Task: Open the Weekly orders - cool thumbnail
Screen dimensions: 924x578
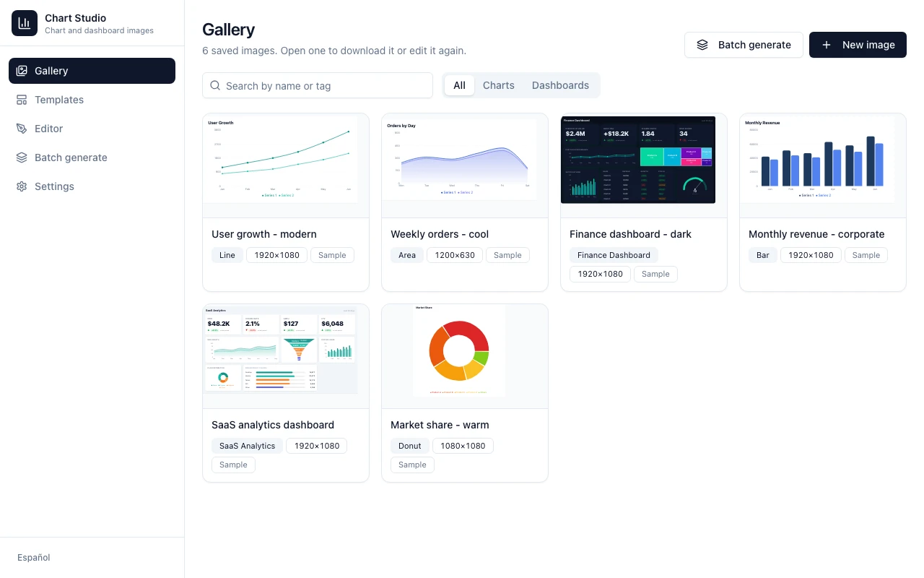Action: (465, 165)
